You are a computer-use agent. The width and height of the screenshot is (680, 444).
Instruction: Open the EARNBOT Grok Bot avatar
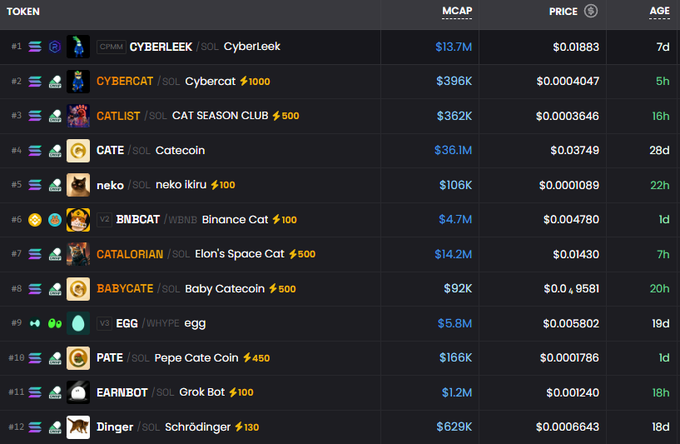[x=78, y=392]
